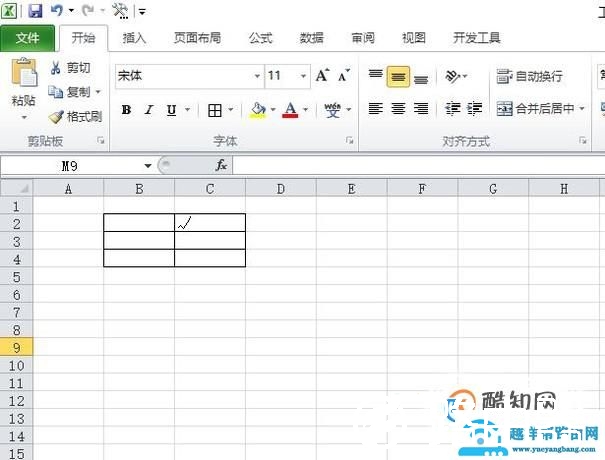The width and height of the screenshot is (605, 460).
Task: Open the Copy dropdown arrow
Action: [x=98, y=92]
